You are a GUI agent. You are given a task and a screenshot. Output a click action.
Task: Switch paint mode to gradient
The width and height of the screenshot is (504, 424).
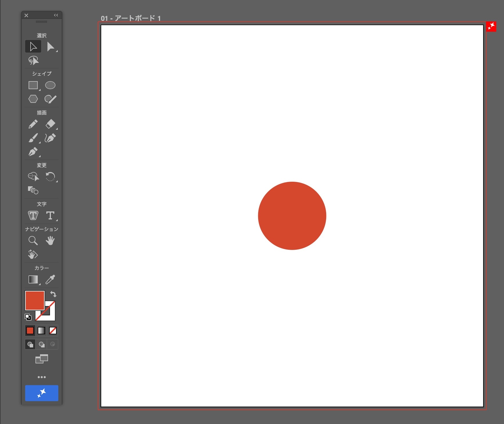(x=41, y=331)
